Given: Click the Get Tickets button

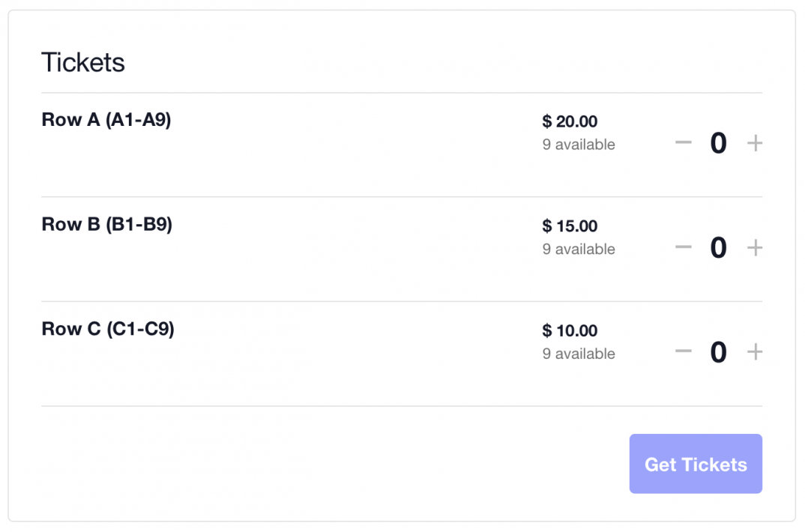Looking at the screenshot, I should coord(696,464).
